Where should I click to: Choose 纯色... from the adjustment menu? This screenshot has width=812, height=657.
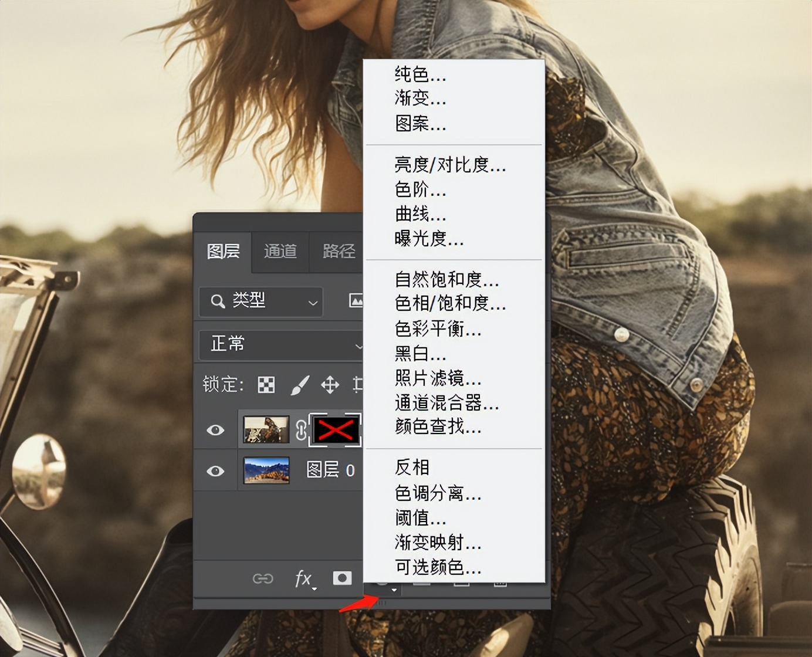click(420, 74)
